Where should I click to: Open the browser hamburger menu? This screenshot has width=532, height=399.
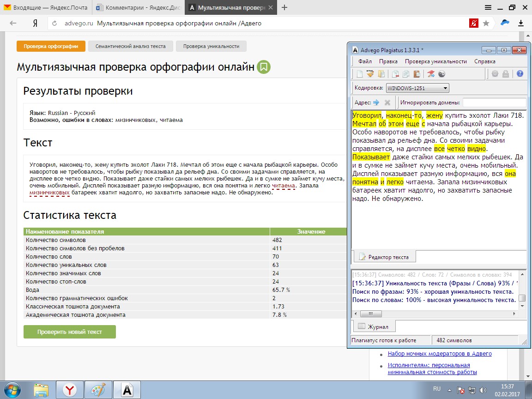point(488,7)
